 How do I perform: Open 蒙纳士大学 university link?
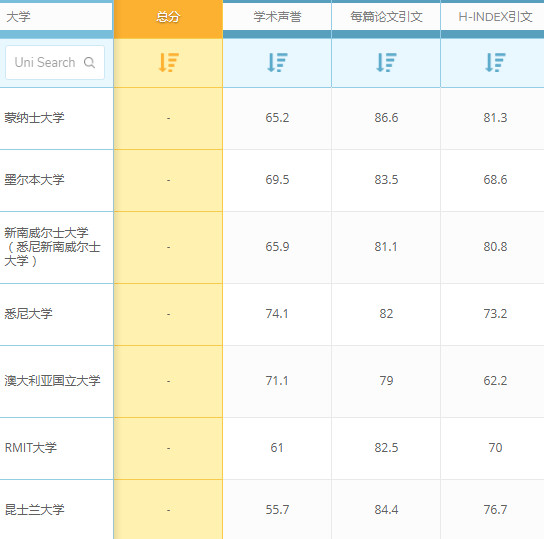click(x=34, y=118)
